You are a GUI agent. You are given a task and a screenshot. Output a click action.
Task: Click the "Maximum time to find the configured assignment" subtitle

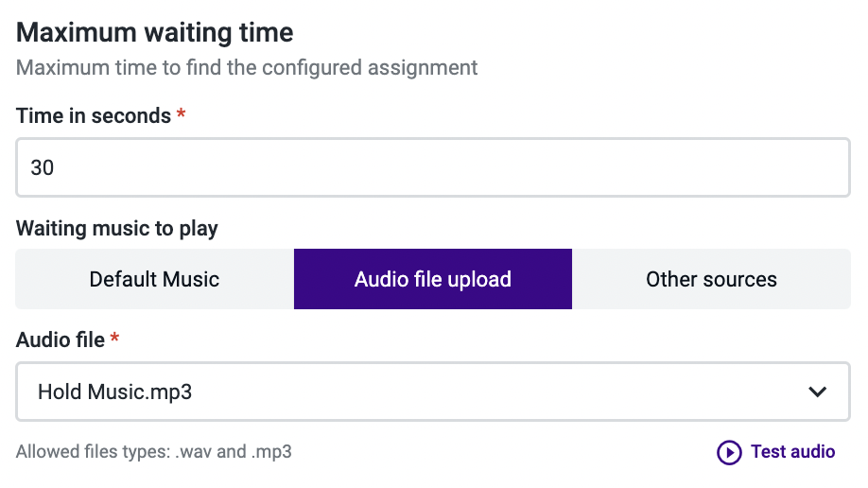coord(247,68)
